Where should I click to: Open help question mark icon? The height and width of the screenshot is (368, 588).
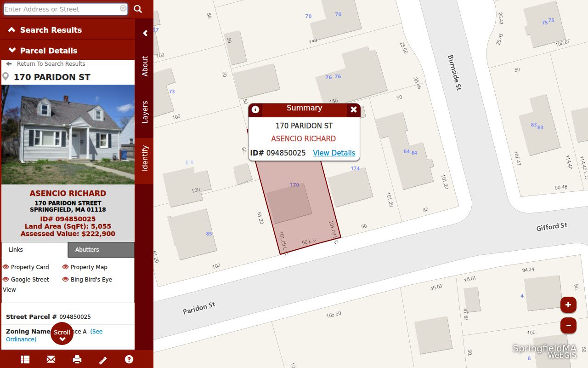129,360
